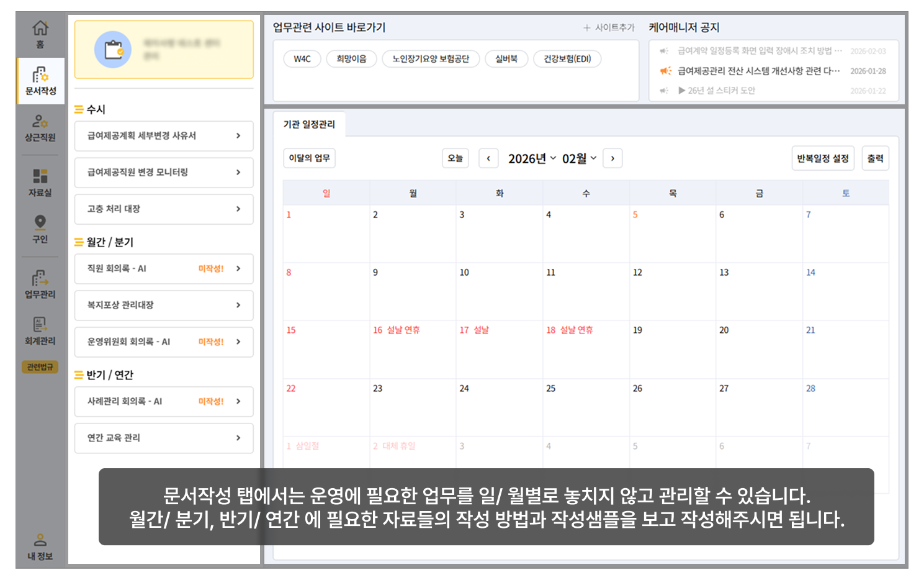Open 업무관리 sidebar icon
The height and width of the screenshot is (580, 924).
[x=40, y=278]
